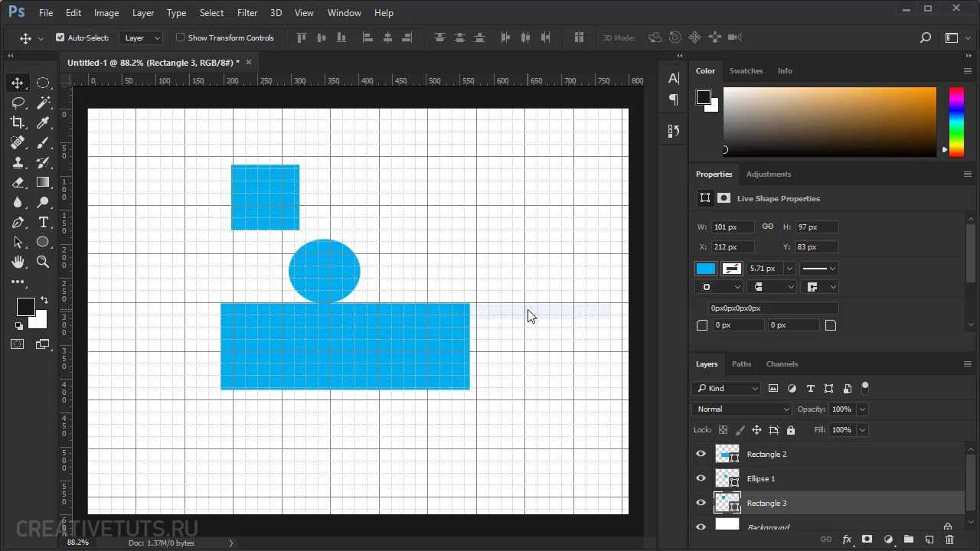Screen dimensions: 980x551
Task: Uncheck the Auto-Select checkbox
Action: (x=60, y=37)
